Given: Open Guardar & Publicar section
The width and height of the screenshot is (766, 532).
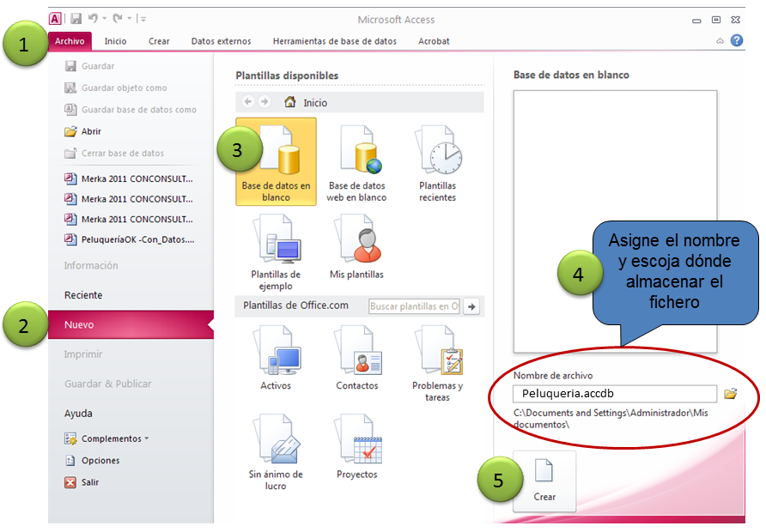Looking at the screenshot, I should (x=108, y=384).
